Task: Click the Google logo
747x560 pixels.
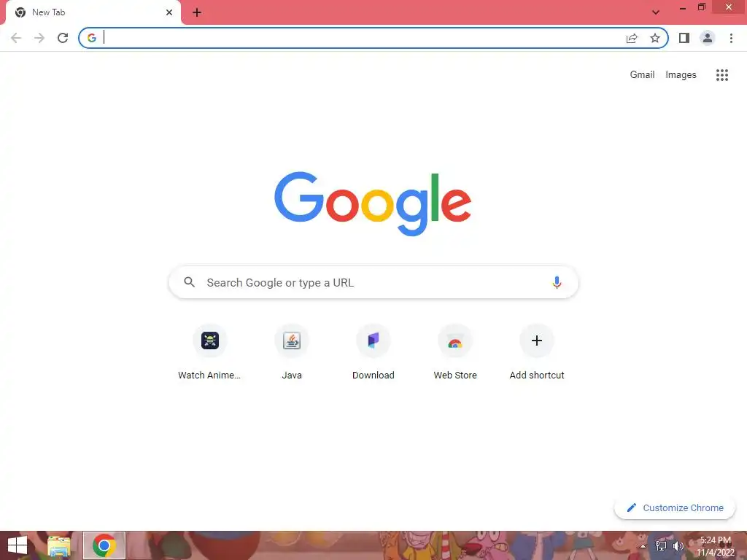Action: (x=373, y=203)
